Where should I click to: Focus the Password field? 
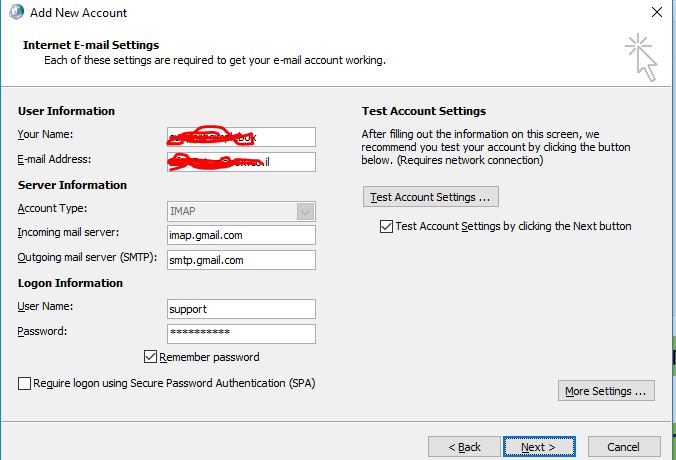[242, 334]
